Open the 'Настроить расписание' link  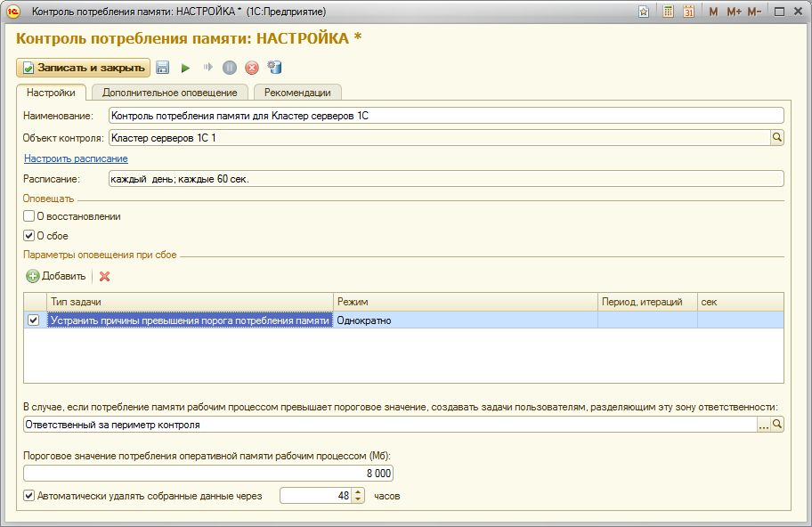(x=76, y=158)
